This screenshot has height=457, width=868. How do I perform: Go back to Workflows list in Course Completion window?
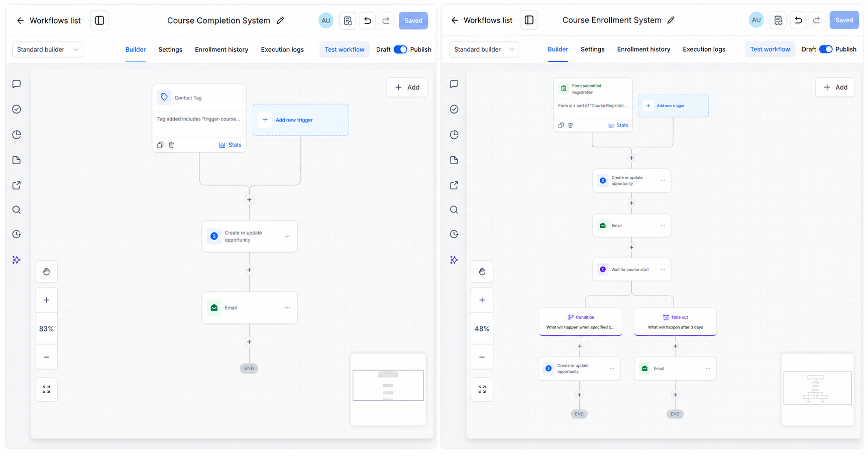click(48, 21)
